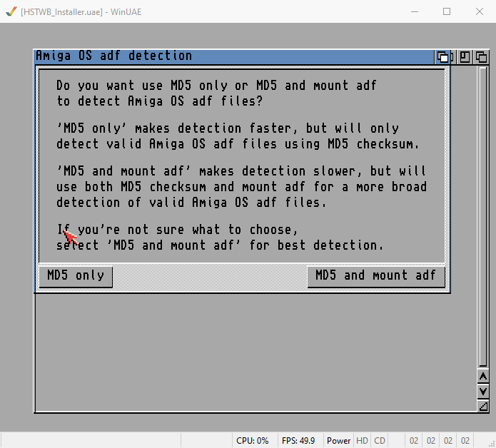Click the last '02' floppy drive indicator
Image resolution: width=496 pixels, height=448 pixels.
point(465,441)
